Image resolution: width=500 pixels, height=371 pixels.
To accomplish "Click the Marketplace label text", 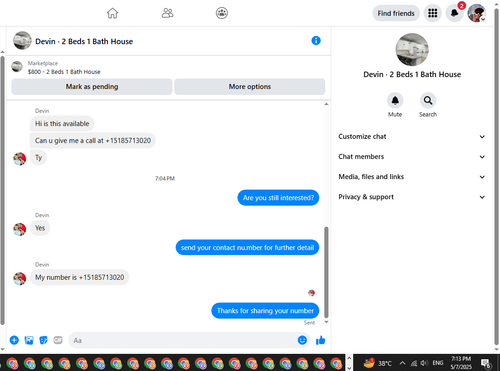I will click(x=43, y=63).
